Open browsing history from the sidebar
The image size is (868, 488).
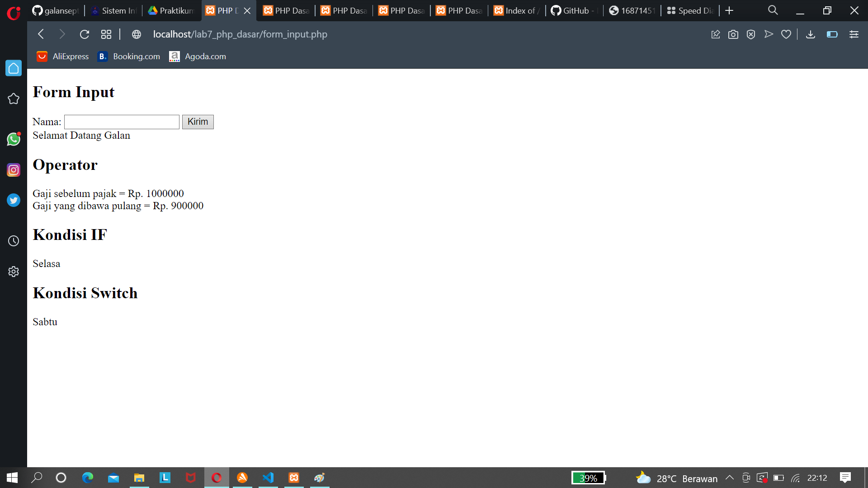14,240
